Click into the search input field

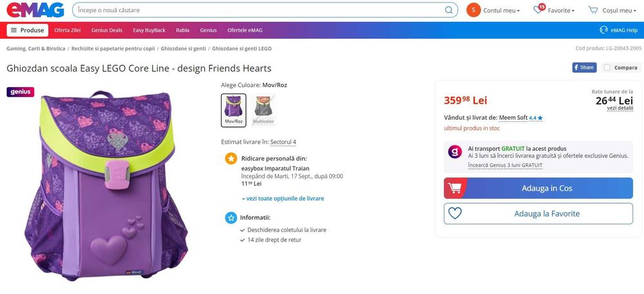point(258,10)
